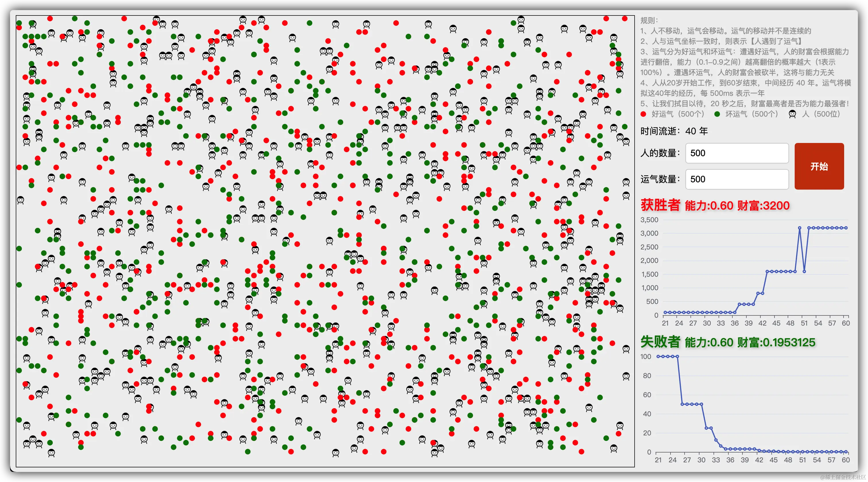
Task: Click winner chart dip point at age 51
Action: (804, 271)
